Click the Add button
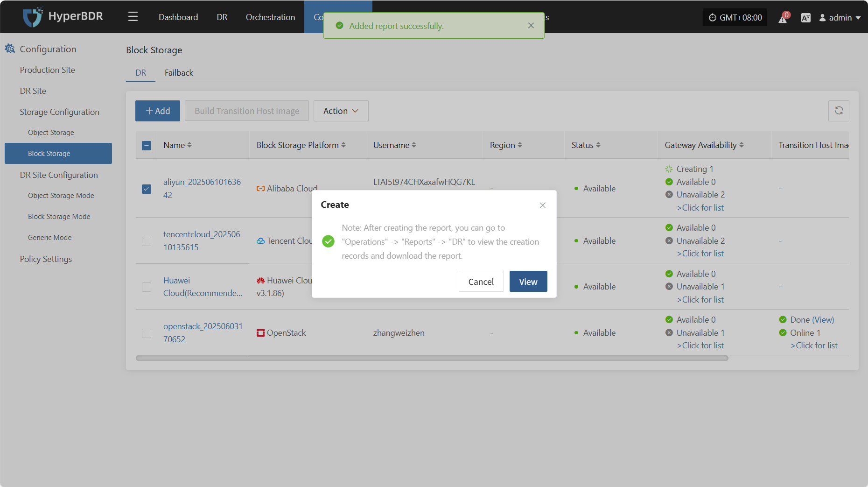This screenshot has height=487, width=868. coord(158,111)
